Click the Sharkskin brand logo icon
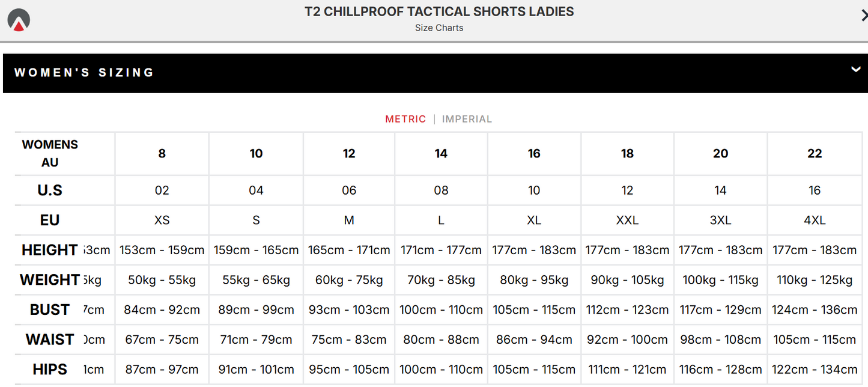The height and width of the screenshot is (387, 868). pos(19,19)
